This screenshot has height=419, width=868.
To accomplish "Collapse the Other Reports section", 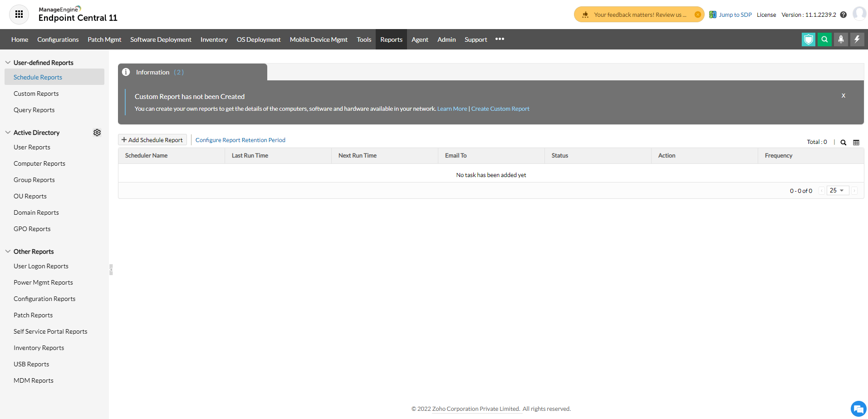I will [x=8, y=251].
